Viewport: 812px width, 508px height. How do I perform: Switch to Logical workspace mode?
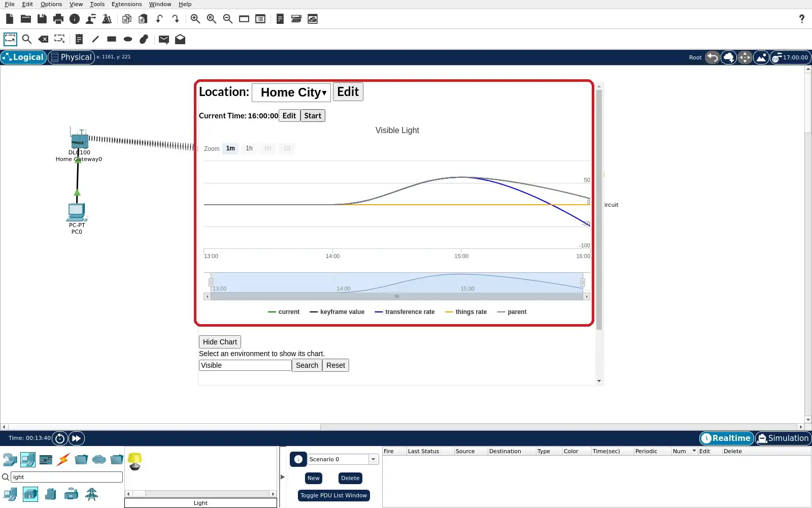click(x=23, y=57)
